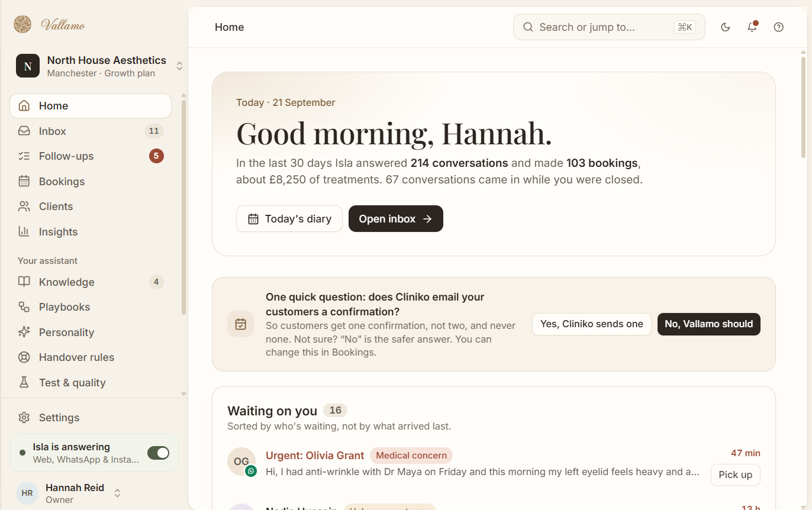
Task: Click the Search or jump to field
Action: click(609, 27)
